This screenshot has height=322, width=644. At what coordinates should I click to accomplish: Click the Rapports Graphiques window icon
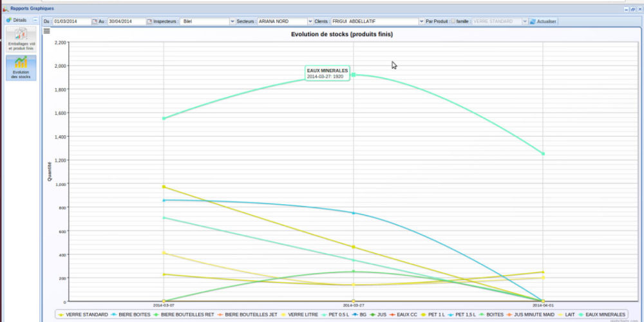tap(6, 8)
